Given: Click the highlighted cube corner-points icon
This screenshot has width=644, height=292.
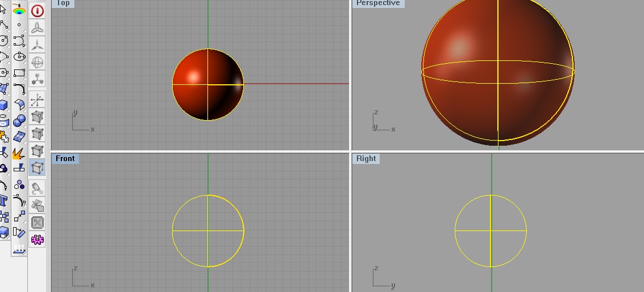Looking at the screenshot, I should (x=38, y=168).
